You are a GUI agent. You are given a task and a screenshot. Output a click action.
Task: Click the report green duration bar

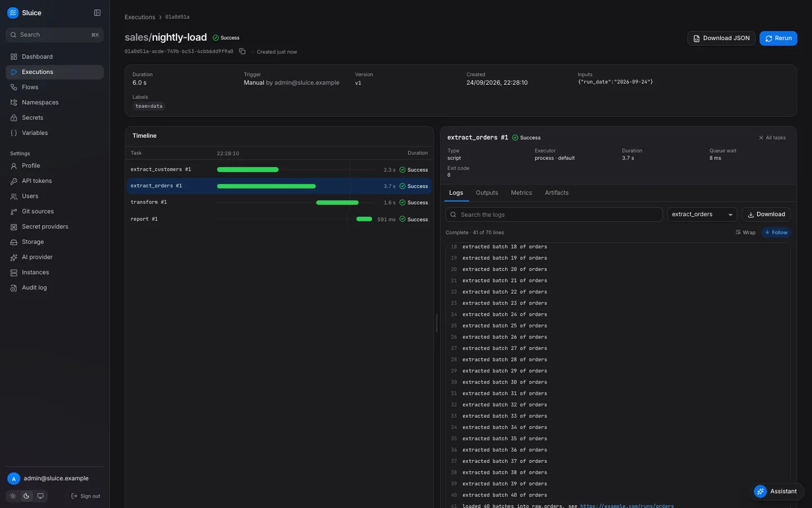pos(364,219)
